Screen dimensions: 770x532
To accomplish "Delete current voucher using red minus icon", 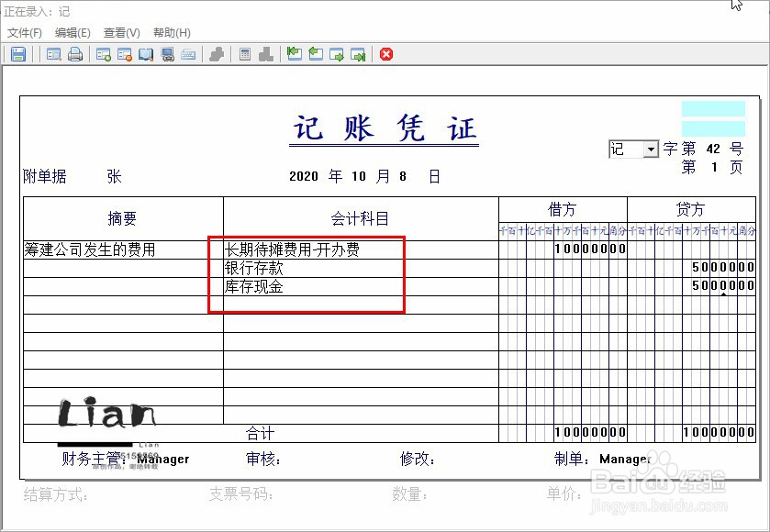I will (122, 53).
